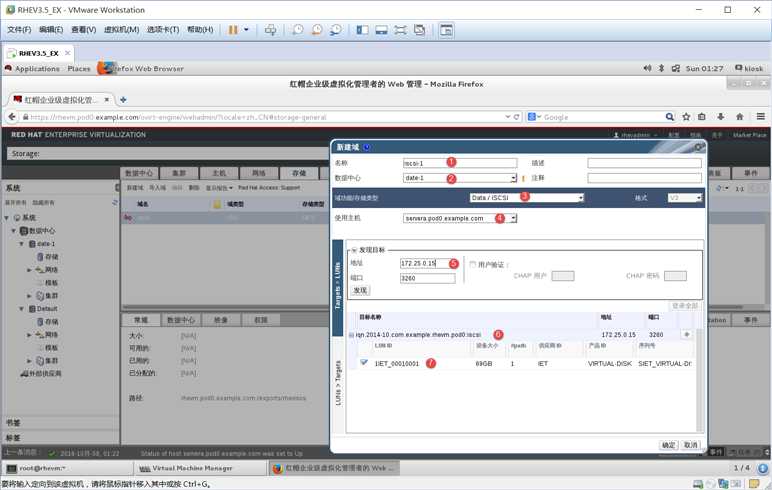Click the 描述 input field

pyautogui.click(x=644, y=163)
